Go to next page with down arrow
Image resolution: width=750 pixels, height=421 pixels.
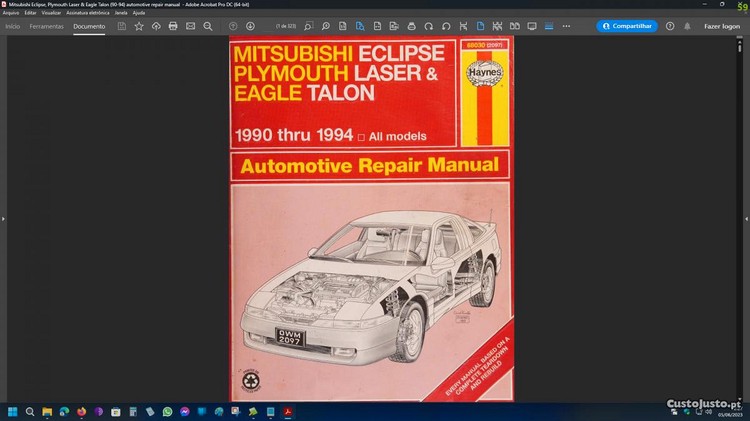point(250,26)
